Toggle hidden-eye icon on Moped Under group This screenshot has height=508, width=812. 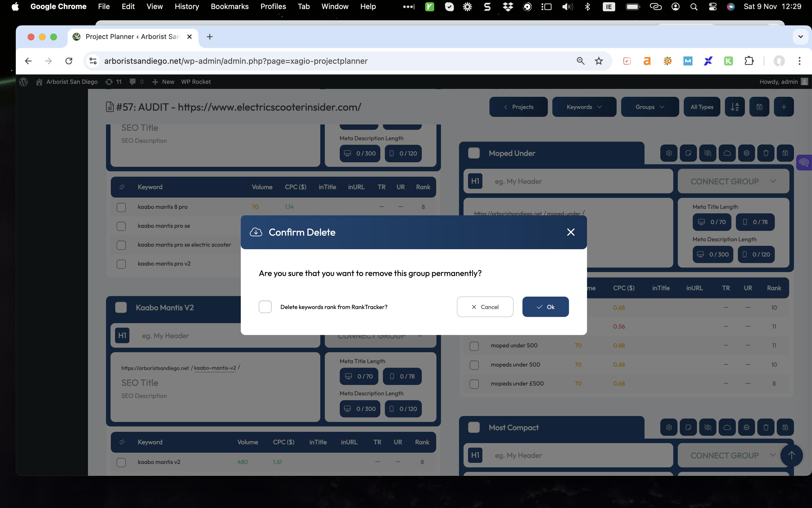click(x=708, y=153)
